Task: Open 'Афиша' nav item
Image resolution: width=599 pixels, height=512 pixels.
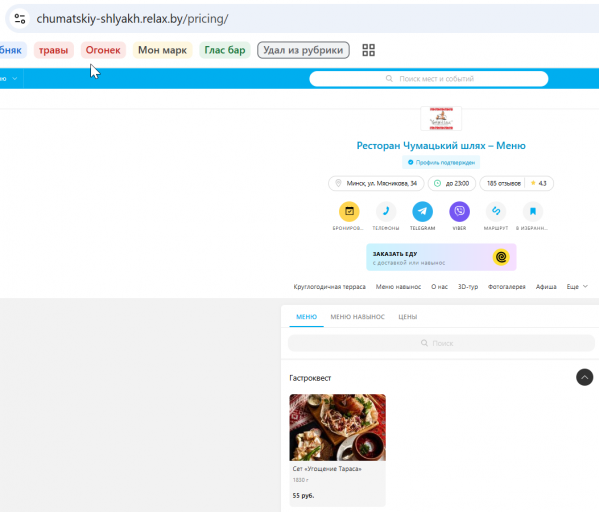Action: pos(546,287)
